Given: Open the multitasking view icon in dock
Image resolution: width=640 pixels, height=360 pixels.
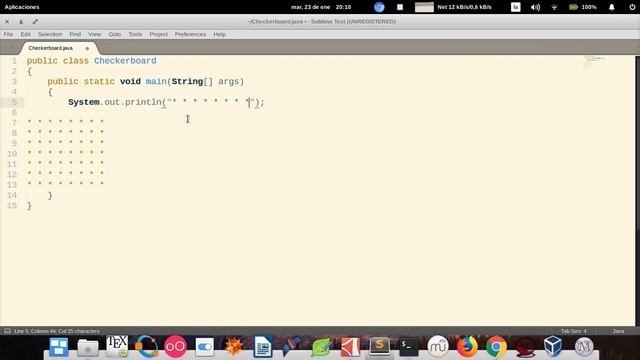Looking at the screenshot, I should 59,347.
